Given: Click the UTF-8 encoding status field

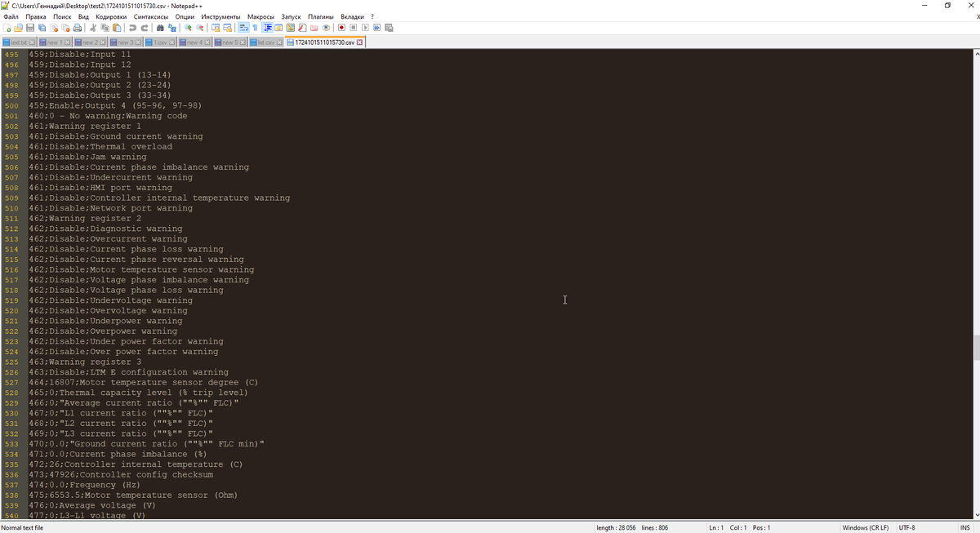Looking at the screenshot, I should pyautogui.click(x=907, y=527).
